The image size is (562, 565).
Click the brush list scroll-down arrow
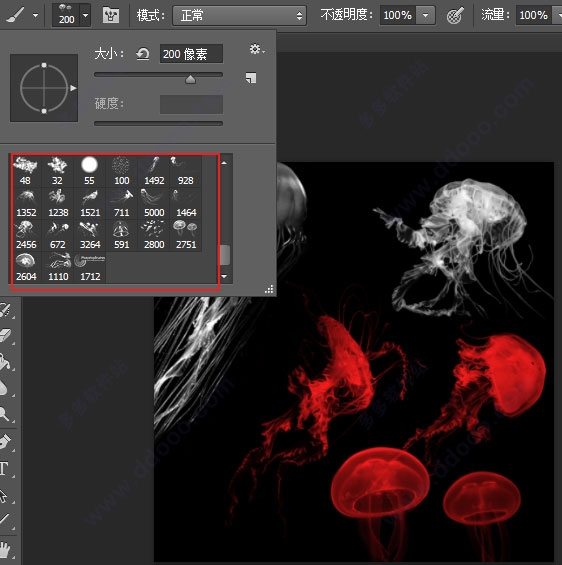click(224, 276)
